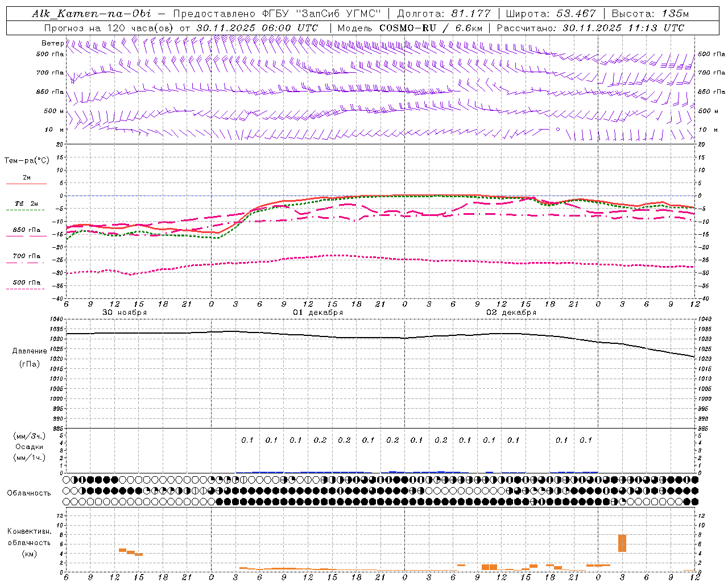728x582 pixels.
Task: Click the (мм/3ч.) unit label
Action: click(30, 436)
